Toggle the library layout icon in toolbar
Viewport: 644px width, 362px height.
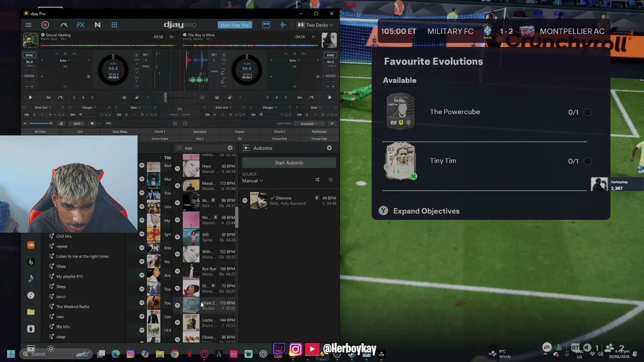266,25
